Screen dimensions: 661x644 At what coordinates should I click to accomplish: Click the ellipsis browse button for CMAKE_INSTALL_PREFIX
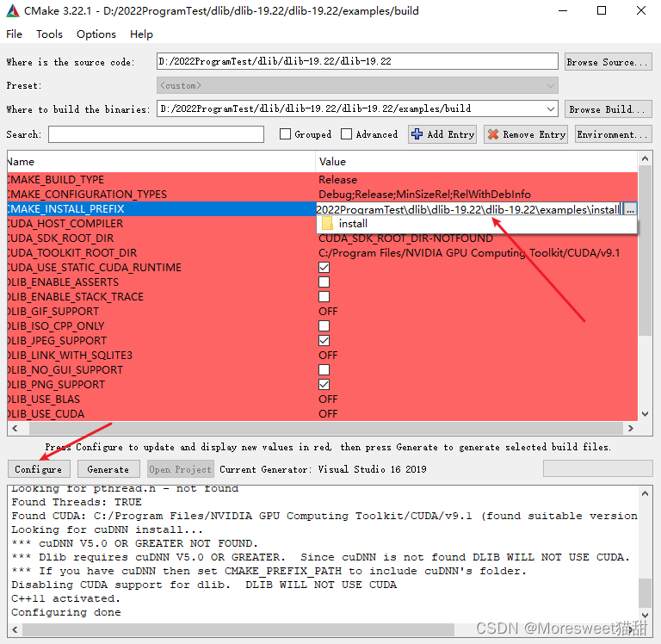(x=630, y=209)
